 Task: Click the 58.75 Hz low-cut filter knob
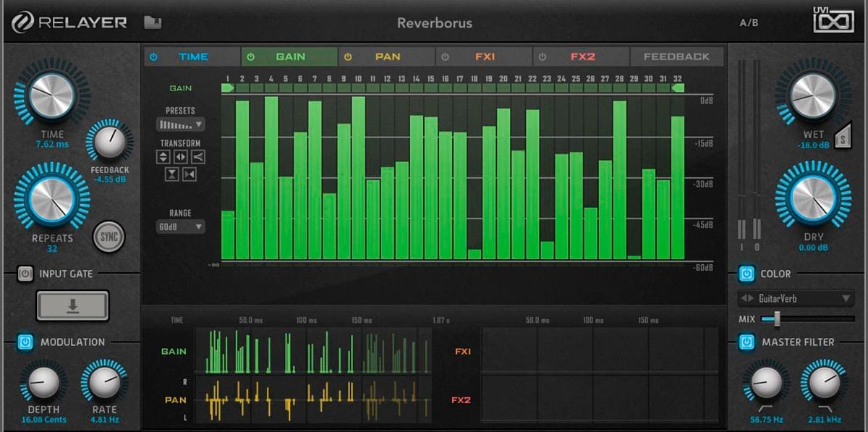[x=766, y=384]
